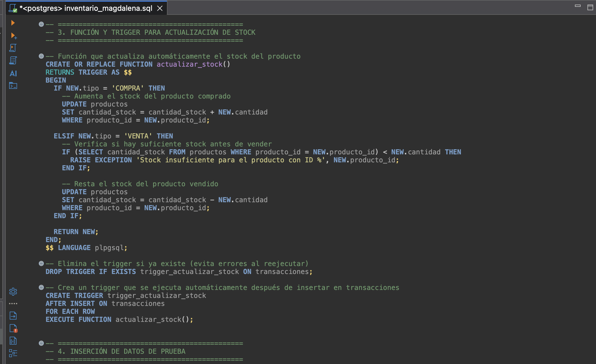Viewport: 596px width, 364px height.
Task: Click comment 'Aumenta el stock del producto comprado'
Action: point(146,96)
